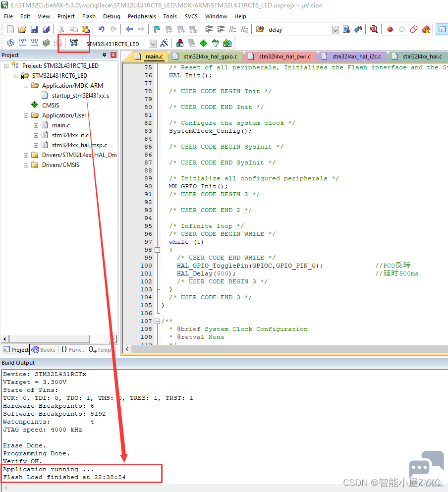
Task: Open Options for Target magic wand icon
Action: 164,43
